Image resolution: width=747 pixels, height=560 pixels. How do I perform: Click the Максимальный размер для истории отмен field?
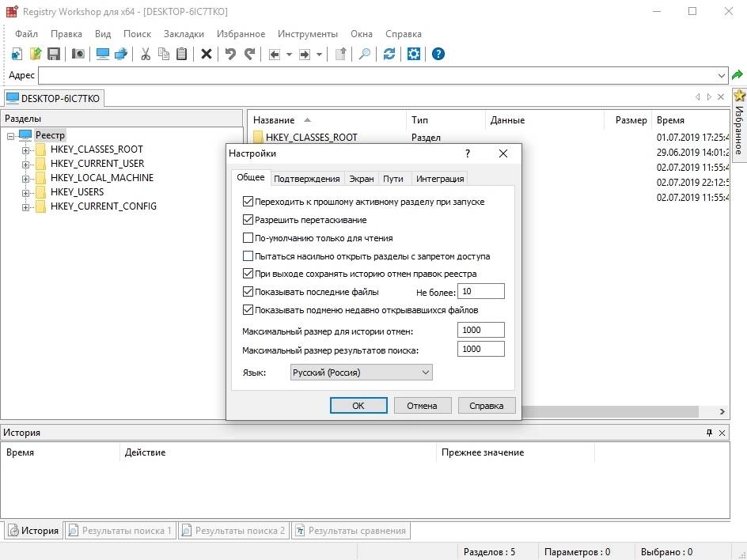tap(480, 330)
